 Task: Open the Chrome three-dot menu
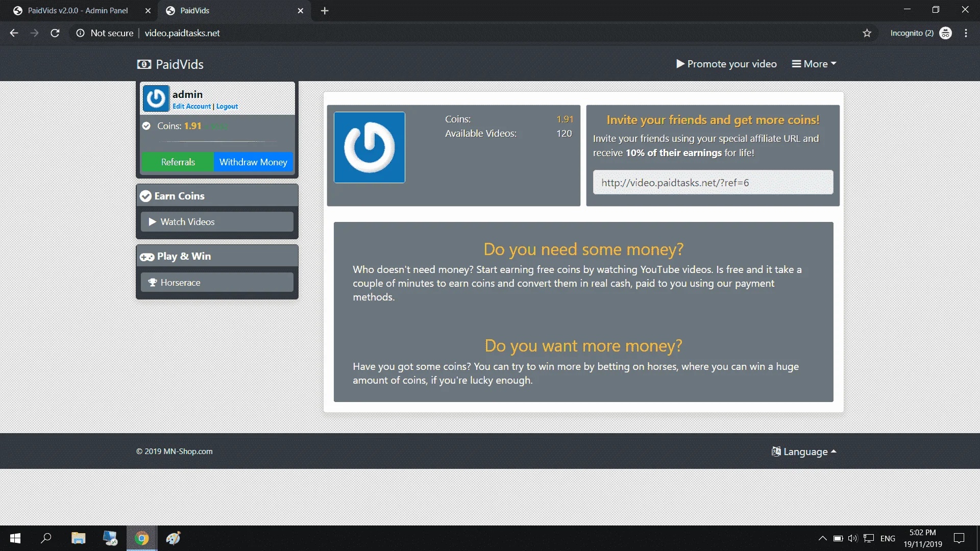(x=966, y=33)
